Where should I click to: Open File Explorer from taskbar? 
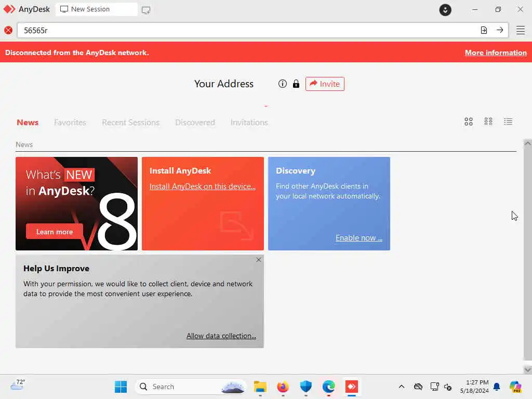point(260,387)
